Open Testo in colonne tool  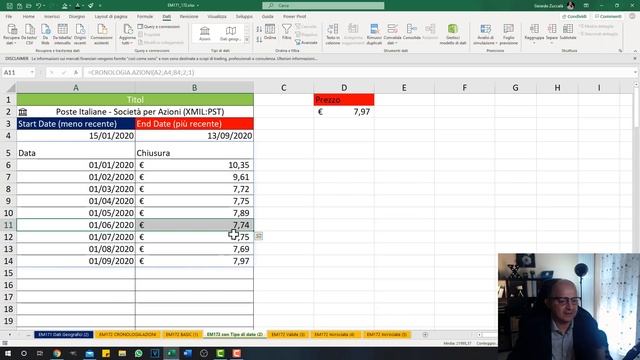[333, 34]
